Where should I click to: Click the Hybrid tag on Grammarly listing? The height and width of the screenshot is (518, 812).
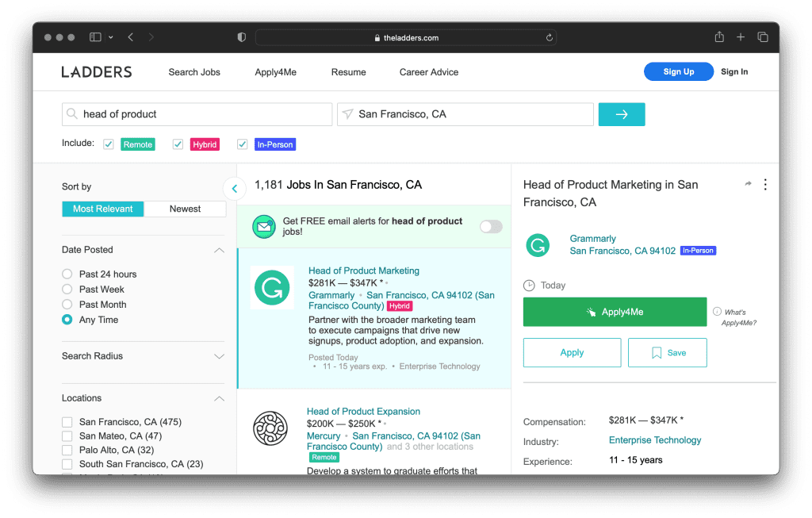(400, 305)
